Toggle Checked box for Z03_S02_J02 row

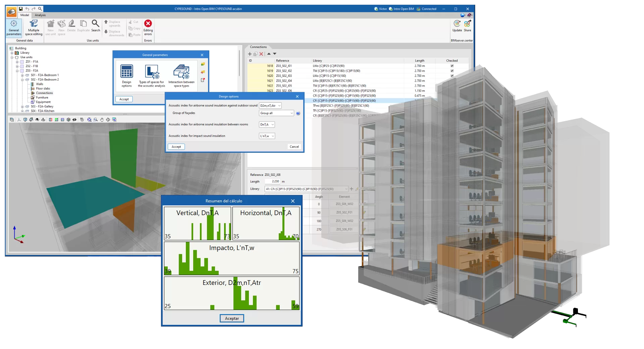(x=452, y=71)
